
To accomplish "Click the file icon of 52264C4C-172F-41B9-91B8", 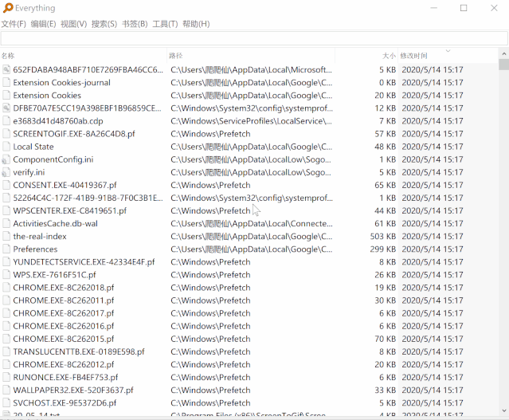I will click(x=6, y=198).
